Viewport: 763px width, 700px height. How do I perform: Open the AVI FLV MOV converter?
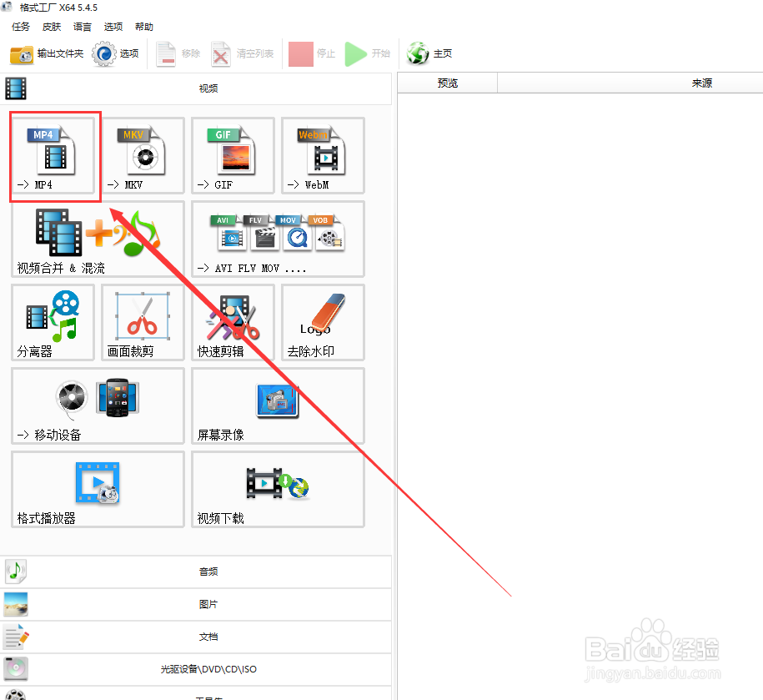click(277, 239)
